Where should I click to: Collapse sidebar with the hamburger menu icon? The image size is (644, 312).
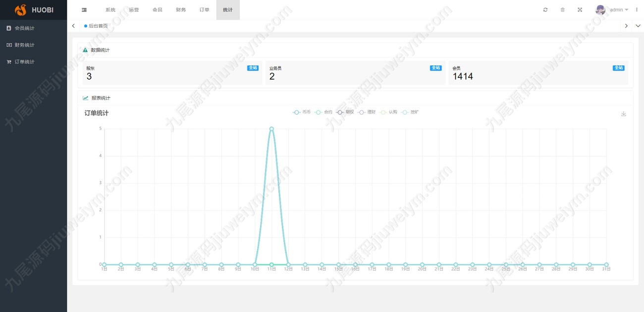click(84, 10)
